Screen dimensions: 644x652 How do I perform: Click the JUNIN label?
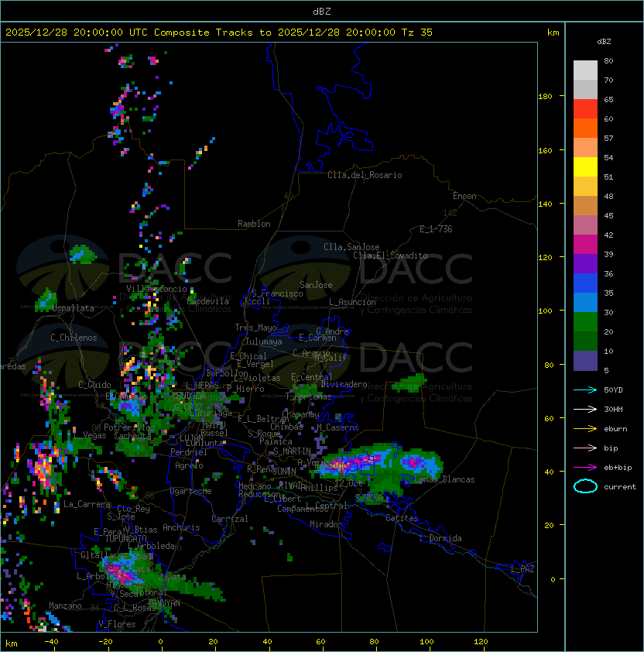(284, 471)
